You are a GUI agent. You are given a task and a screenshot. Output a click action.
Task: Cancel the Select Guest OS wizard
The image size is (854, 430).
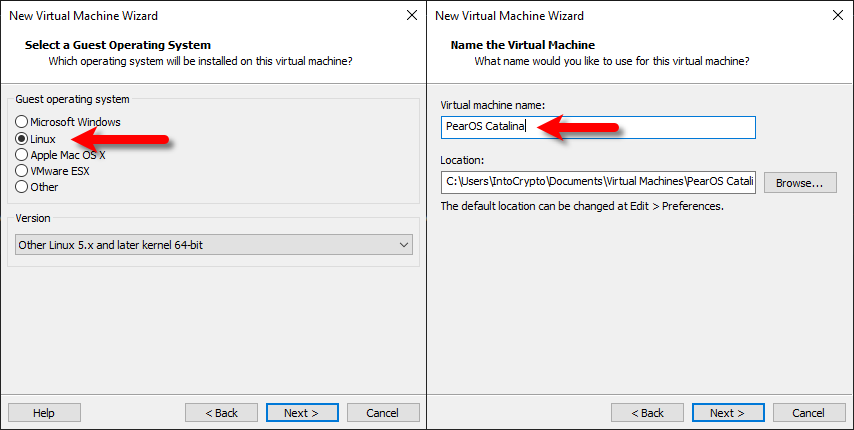point(383,413)
